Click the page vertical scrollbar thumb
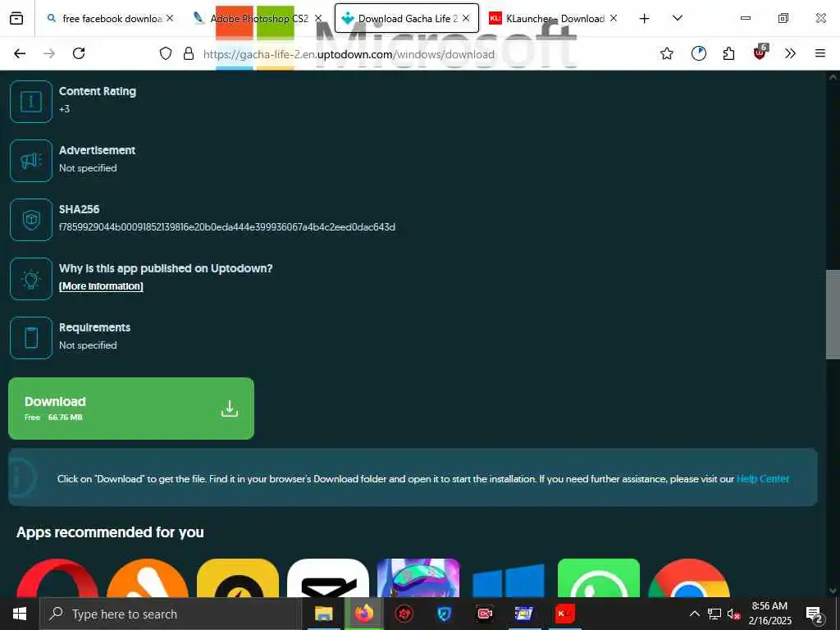840x630 pixels. pyautogui.click(x=833, y=314)
